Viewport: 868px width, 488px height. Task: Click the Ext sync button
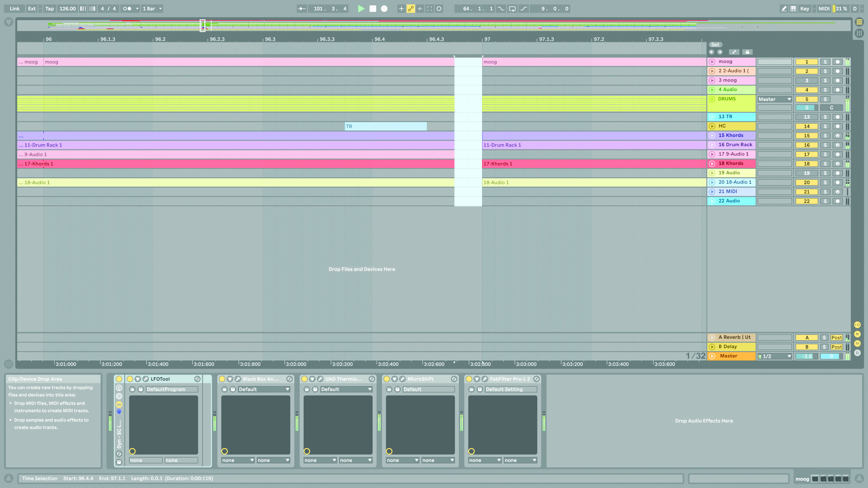pyautogui.click(x=32, y=9)
